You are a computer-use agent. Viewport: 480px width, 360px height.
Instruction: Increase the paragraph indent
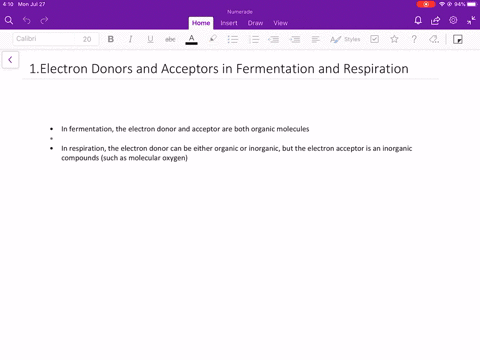295,39
